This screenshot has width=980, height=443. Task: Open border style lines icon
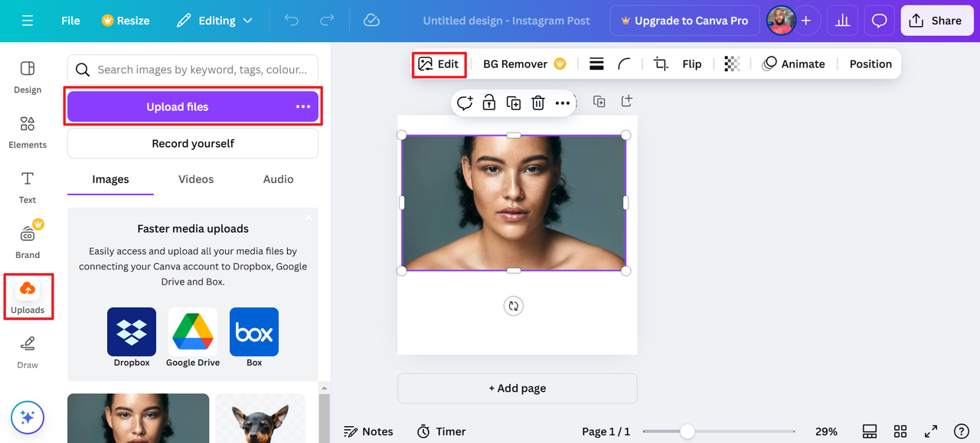[596, 64]
